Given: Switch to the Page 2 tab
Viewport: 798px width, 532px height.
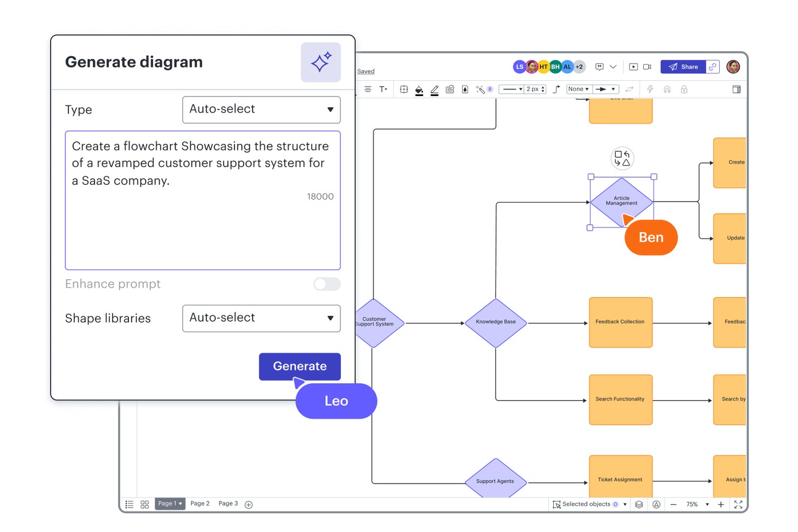Looking at the screenshot, I should pyautogui.click(x=200, y=503).
